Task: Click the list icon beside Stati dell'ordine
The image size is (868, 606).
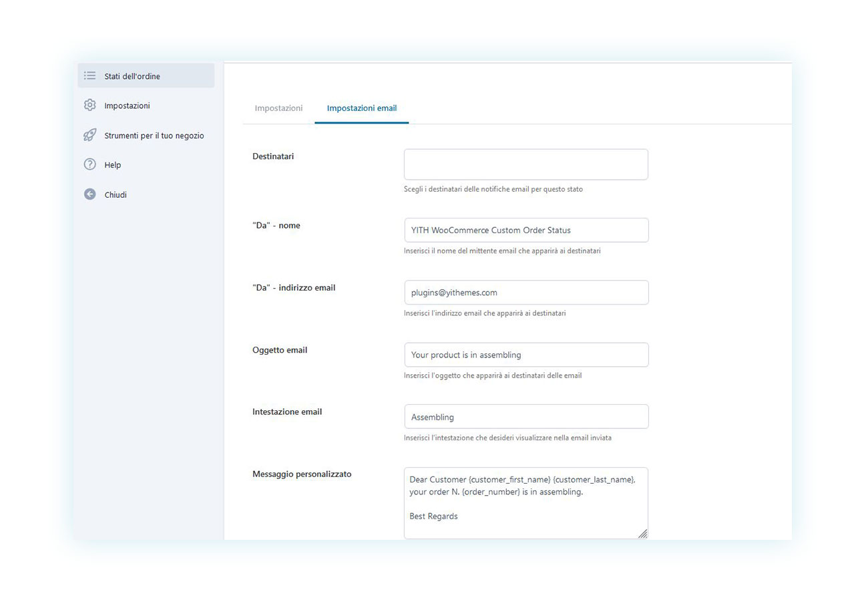Action: tap(90, 75)
